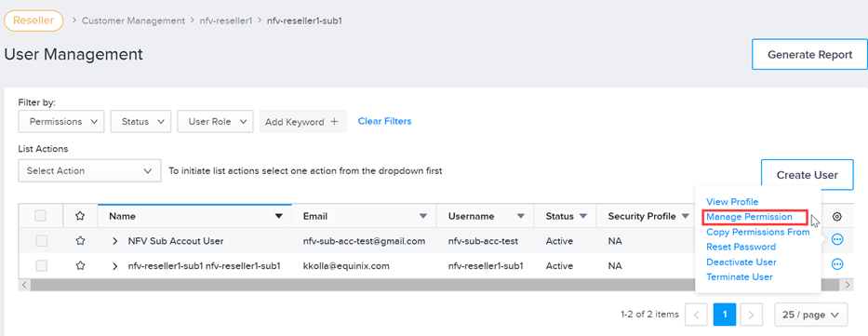Screen dimensions: 868x336
Task: Click the Status column filter triangle
Action: [x=583, y=217]
